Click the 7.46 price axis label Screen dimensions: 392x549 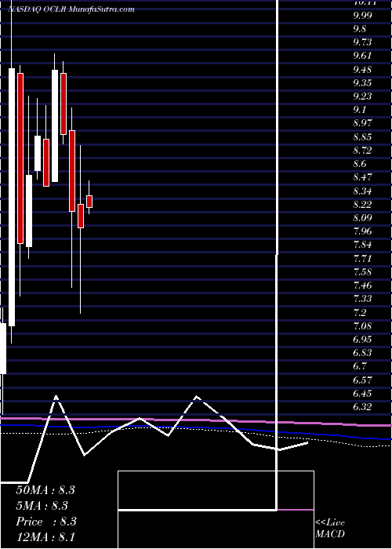click(x=362, y=285)
